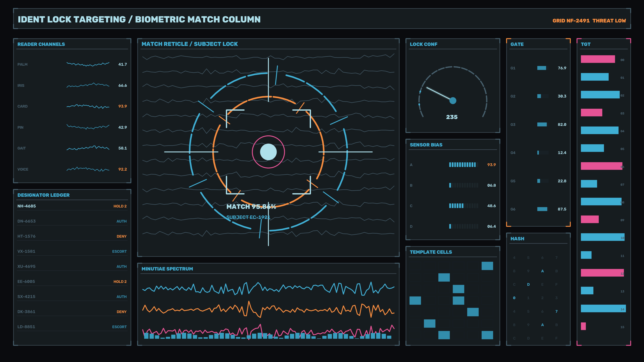The height and width of the screenshot is (362, 644).
Task: Click the pink TGT bar 00
Action: [x=598, y=59]
